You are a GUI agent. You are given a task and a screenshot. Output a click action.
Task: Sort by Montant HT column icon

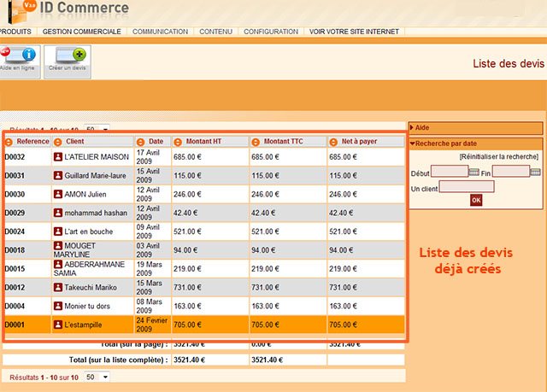[x=178, y=142]
